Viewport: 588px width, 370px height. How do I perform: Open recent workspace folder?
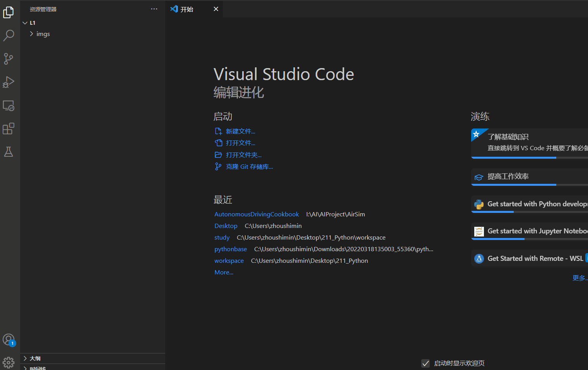(229, 260)
